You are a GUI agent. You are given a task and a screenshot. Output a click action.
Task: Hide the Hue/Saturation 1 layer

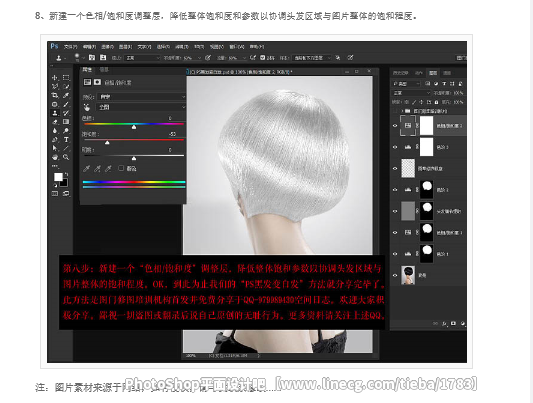(x=395, y=233)
